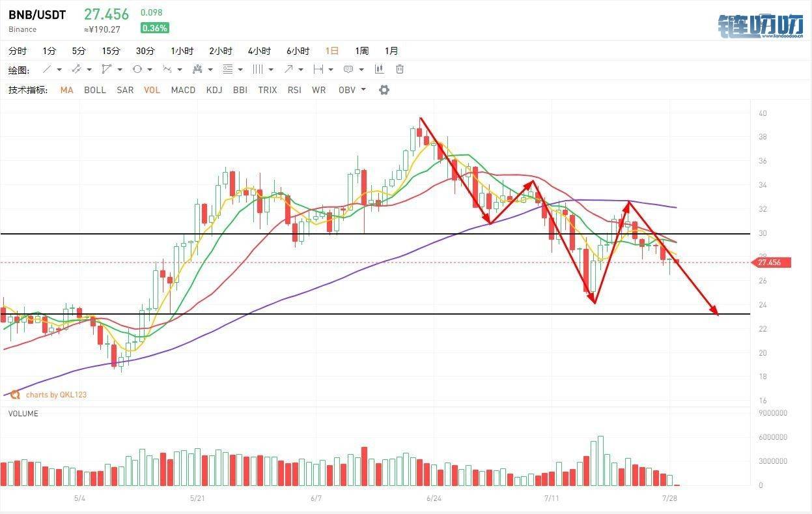Select the vertical parallel lines tool
Screen dimensions: 812x514
click(257, 69)
